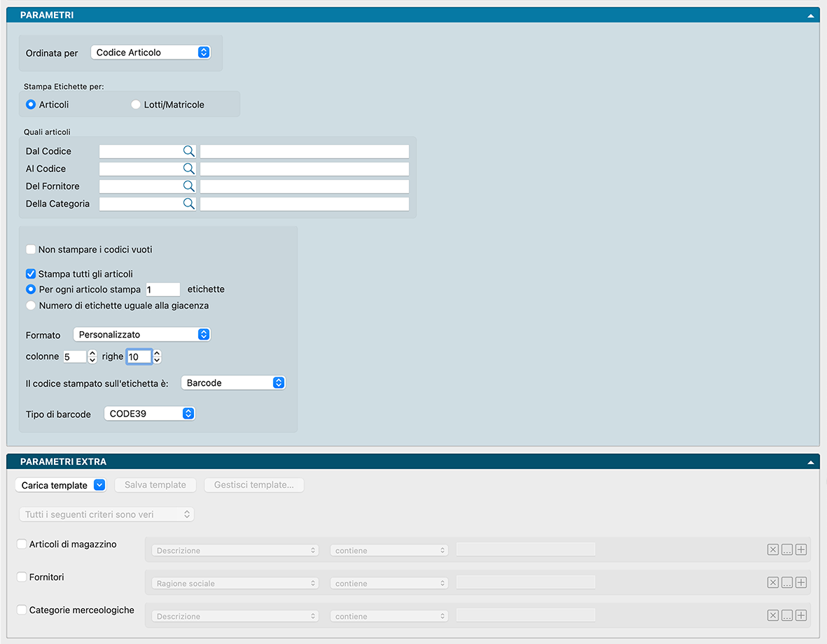
Task: Choose Numero di etichette uguale alla giacenza
Action: click(x=31, y=306)
